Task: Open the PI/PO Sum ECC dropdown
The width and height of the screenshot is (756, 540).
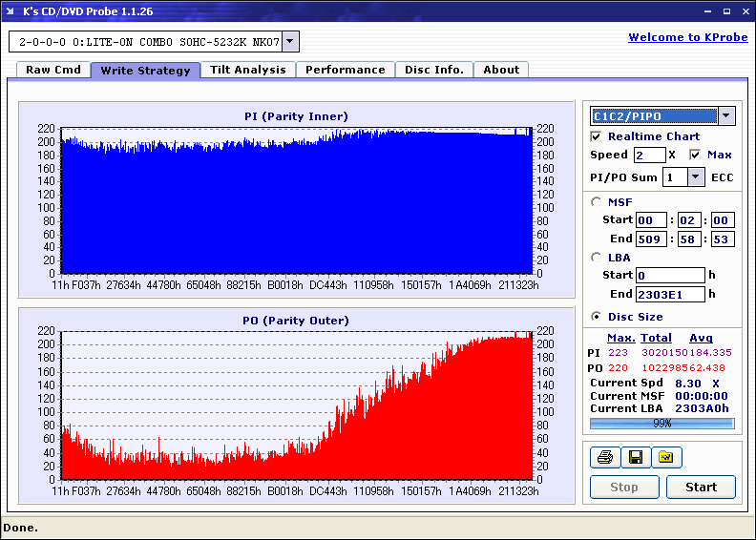Action: [694, 177]
